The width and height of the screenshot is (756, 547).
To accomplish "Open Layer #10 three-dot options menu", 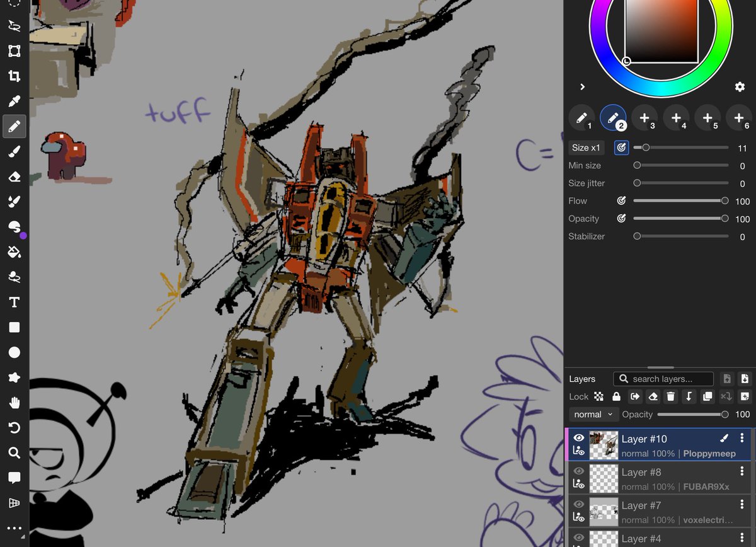I will click(742, 439).
